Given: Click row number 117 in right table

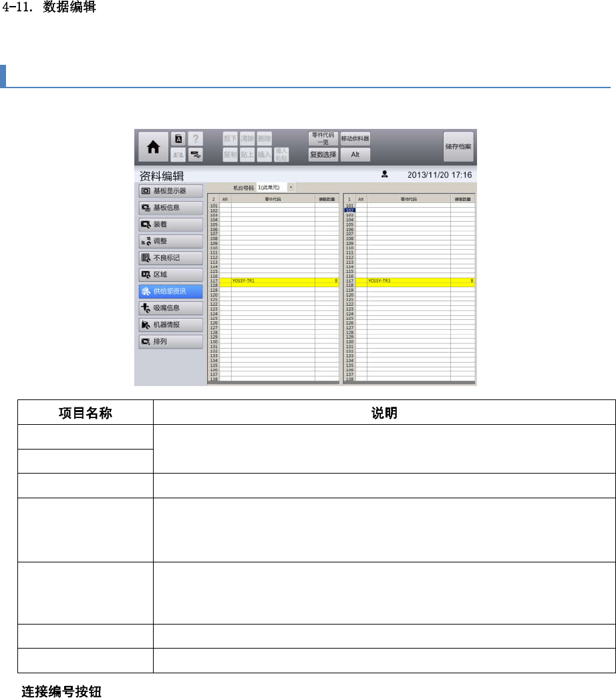Looking at the screenshot, I should click(349, 281).
